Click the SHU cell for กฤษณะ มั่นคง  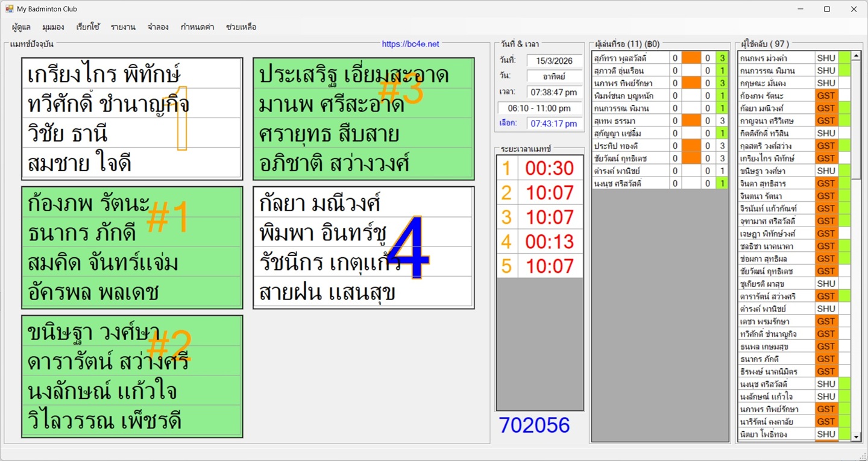pos(826,83)
